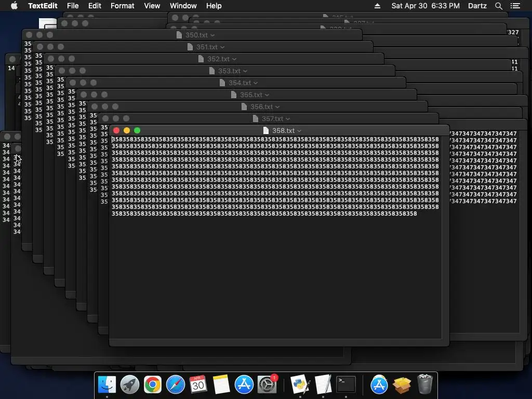
Task: Expand the 358.txt title chevron
Action: point(299,131)
